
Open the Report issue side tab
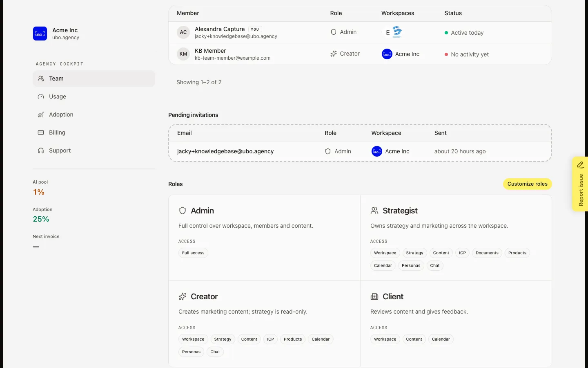pos(580,184)
